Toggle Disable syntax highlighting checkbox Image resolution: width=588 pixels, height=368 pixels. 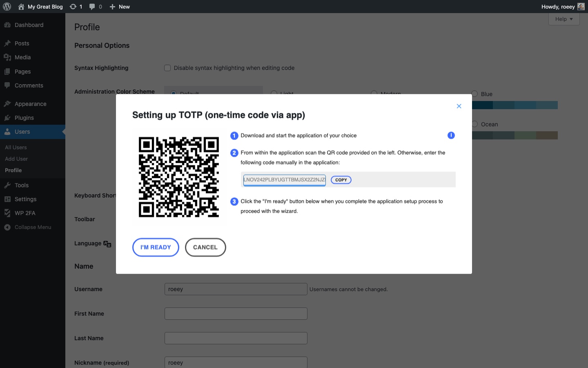pyautogui.click(x=167, y=68)
